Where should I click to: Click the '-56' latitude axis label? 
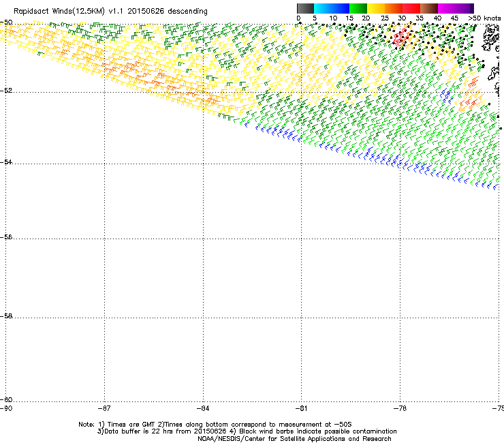click(x=6, y=236)
